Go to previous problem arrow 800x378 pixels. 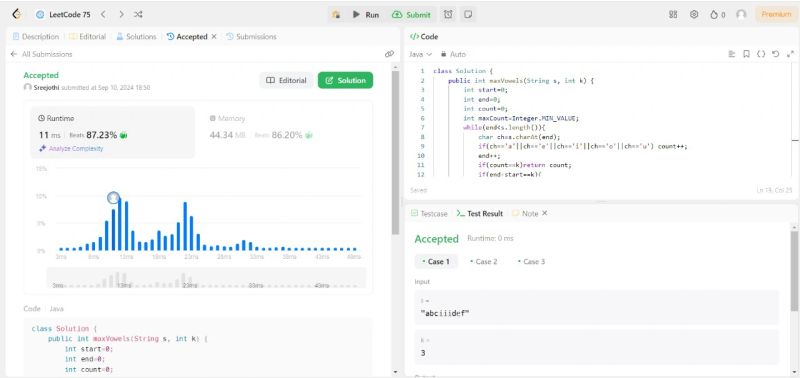103,15
